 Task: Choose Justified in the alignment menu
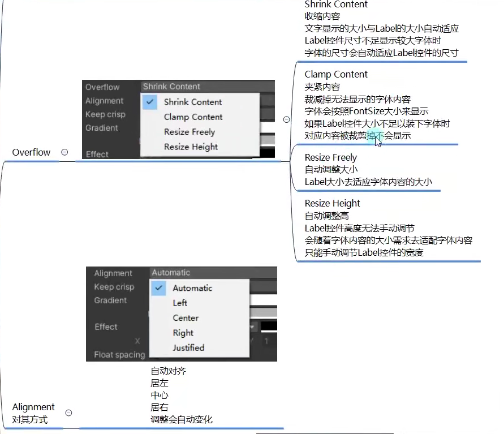click(189, 348)
